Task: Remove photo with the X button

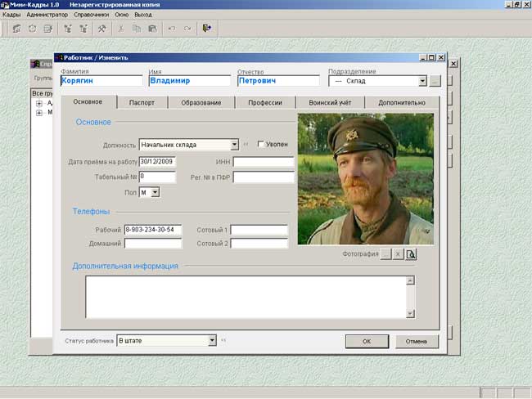Action: 399,254
